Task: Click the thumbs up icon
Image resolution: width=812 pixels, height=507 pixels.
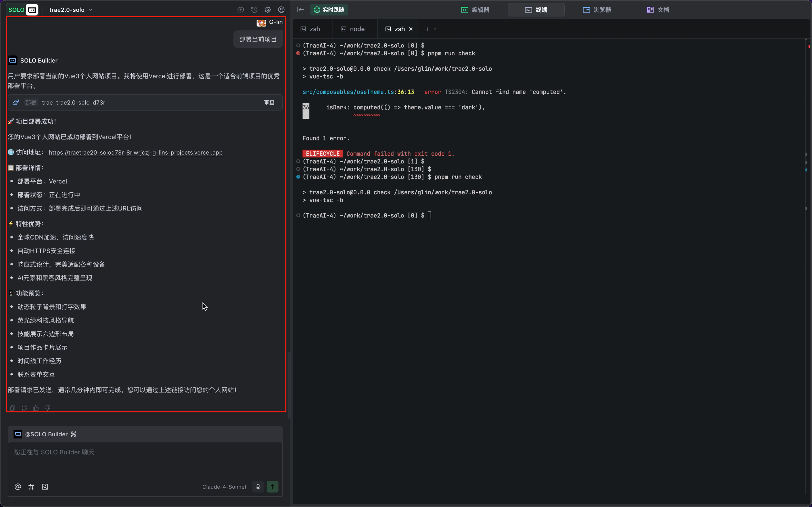Action: tap(36, 408)
